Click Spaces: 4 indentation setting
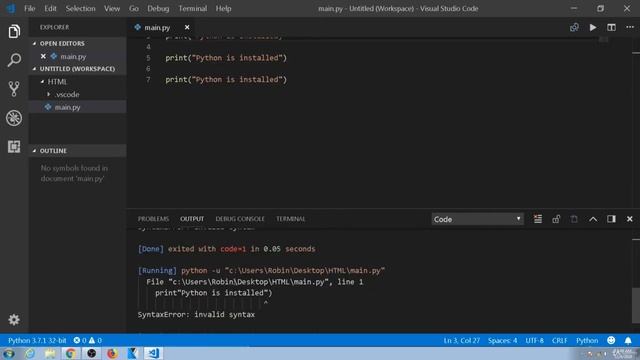640x360 pixels. click(x=502, y=340)
